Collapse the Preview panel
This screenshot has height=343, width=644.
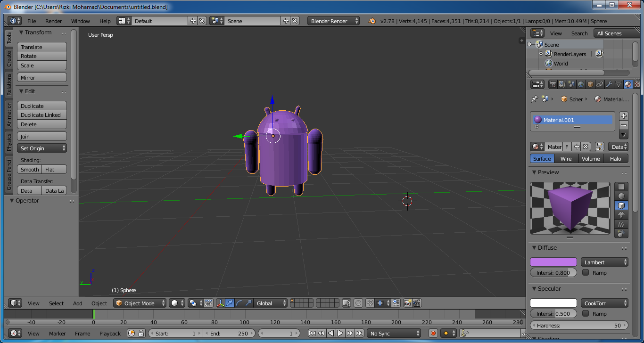tap(534, 172)
